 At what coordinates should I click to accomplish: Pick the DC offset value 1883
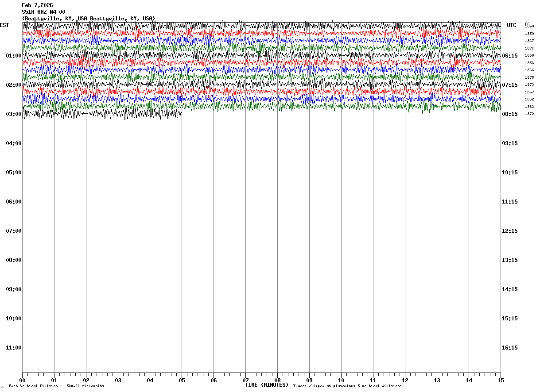tap(529, 107)
